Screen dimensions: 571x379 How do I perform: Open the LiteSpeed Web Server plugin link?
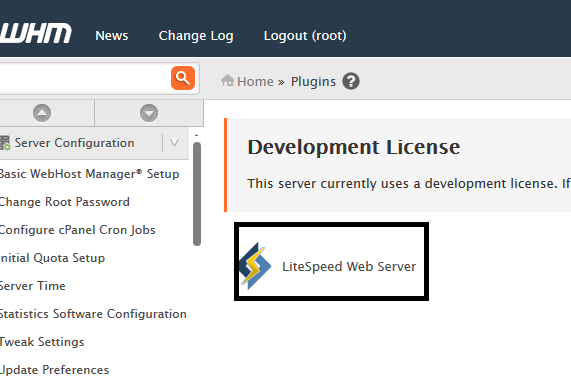(349, 267)
